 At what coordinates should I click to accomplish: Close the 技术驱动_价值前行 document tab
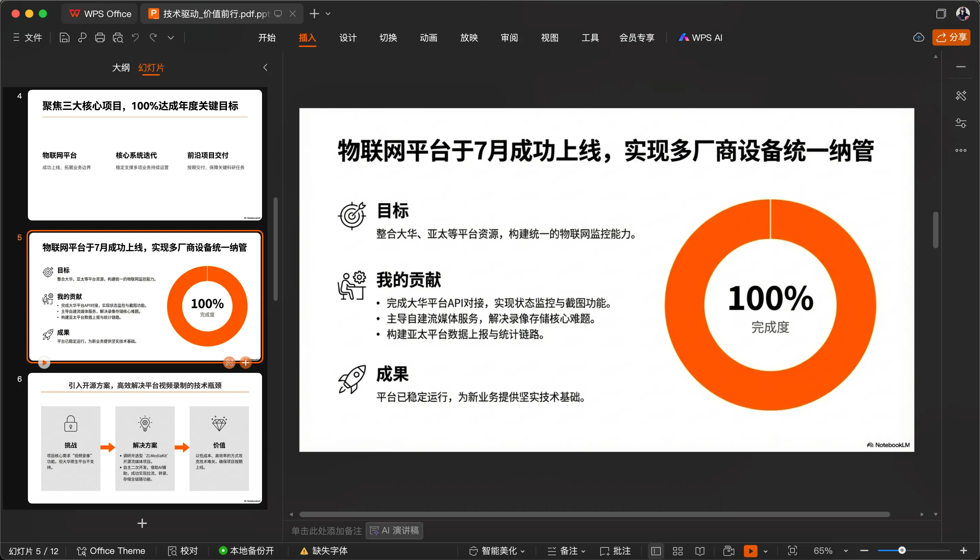click(x=293, y=14)
